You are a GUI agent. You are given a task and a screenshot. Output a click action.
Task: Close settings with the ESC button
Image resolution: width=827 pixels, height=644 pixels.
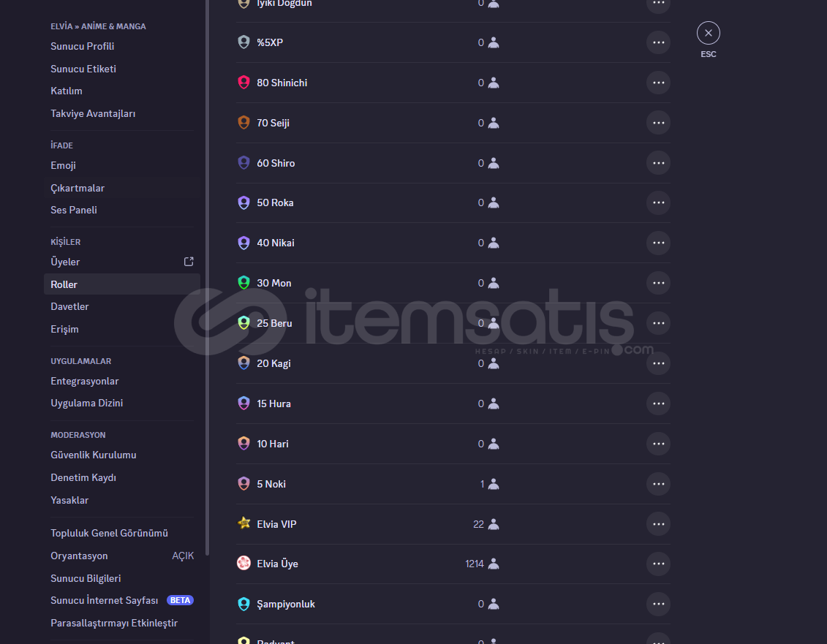(x=708, y=33)
